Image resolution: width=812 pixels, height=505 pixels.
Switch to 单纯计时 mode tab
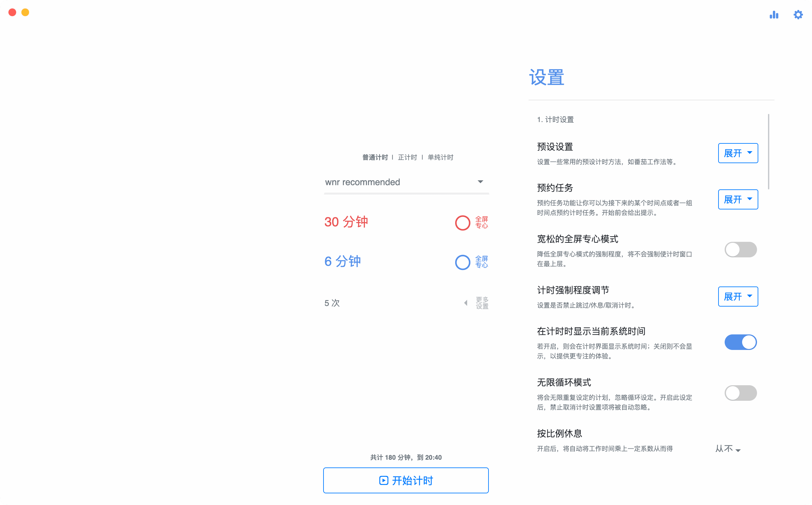(x=440, y=157)
